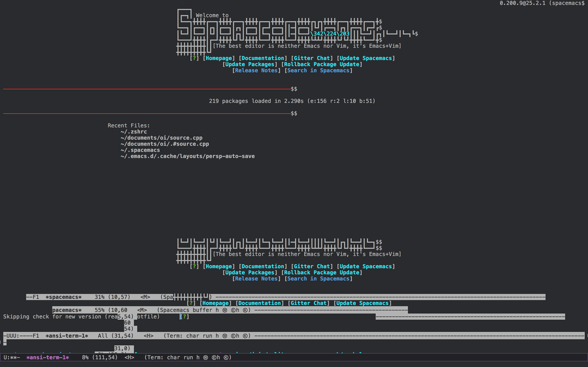Viewport: 588px width, 367px height.
Task: Click Update Spacemacs in the banner
Action: click(366, 58)
